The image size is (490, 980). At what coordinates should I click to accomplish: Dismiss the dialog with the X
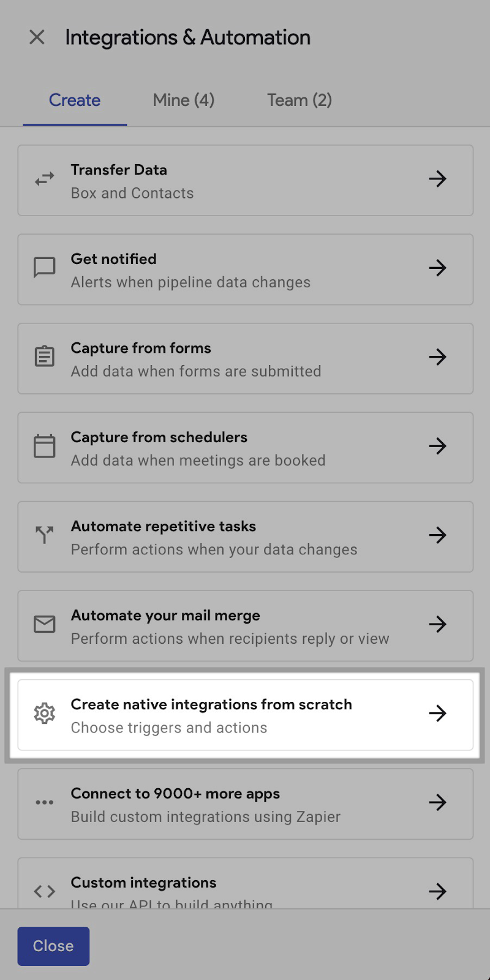click(37, 37)
